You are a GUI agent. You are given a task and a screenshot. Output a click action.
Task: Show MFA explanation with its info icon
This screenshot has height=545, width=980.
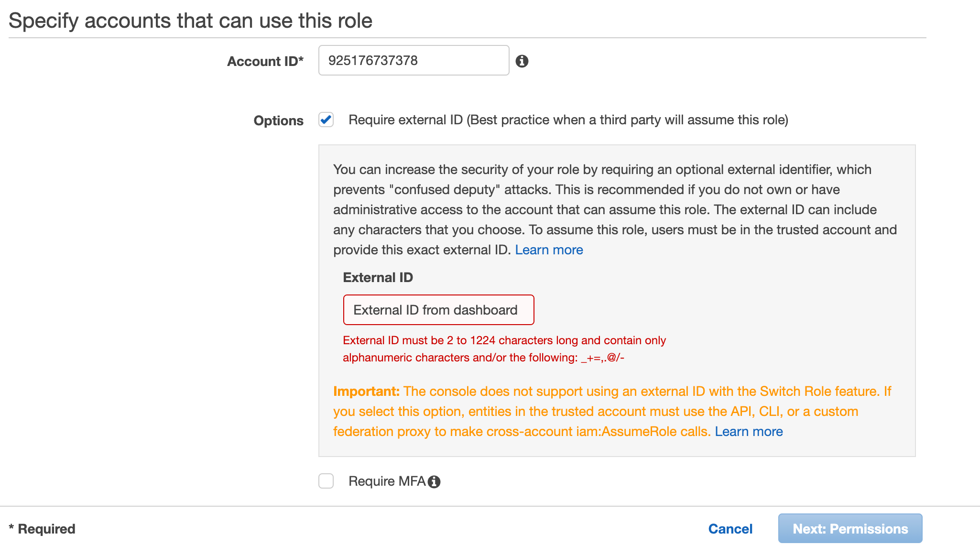coord(435,481)
